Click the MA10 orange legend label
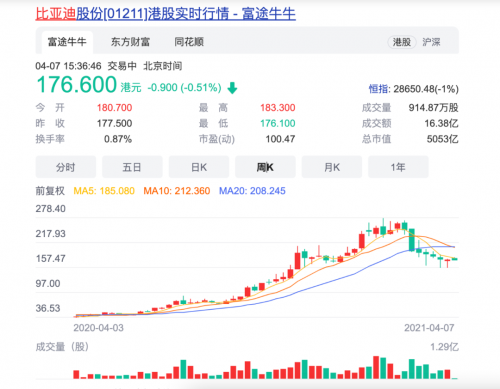 pos(177,191)
